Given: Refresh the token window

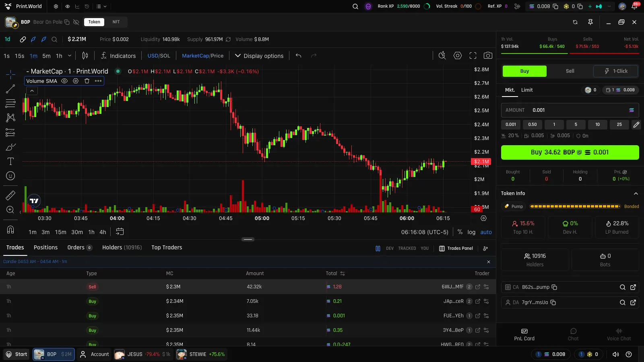Looking at the screenshot, I should coord(575,22).
